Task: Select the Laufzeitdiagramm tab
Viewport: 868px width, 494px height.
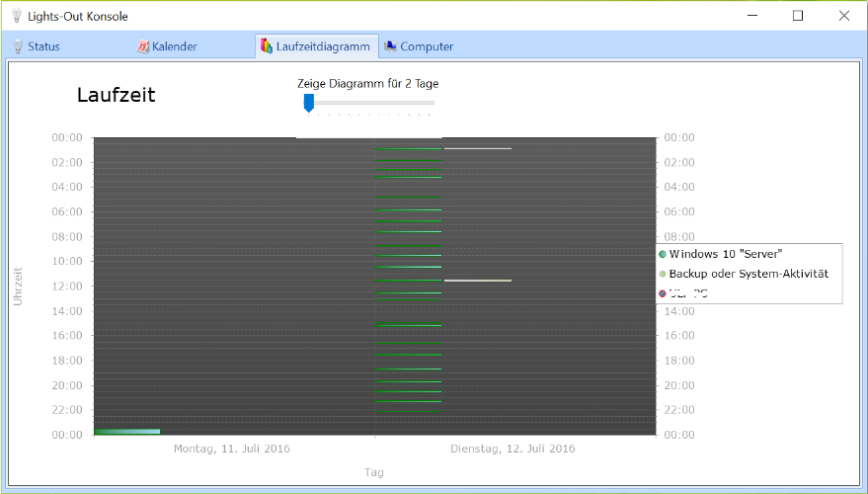Action: pos(317,46)
